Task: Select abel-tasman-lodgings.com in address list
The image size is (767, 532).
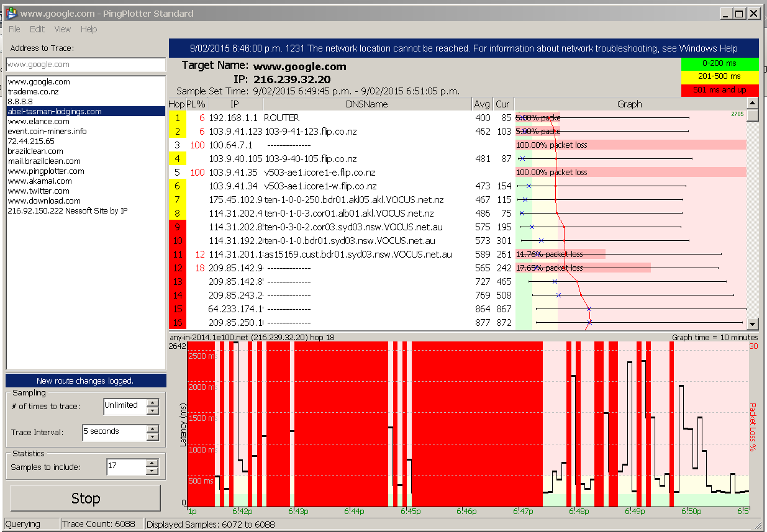Action: [86, 112]
